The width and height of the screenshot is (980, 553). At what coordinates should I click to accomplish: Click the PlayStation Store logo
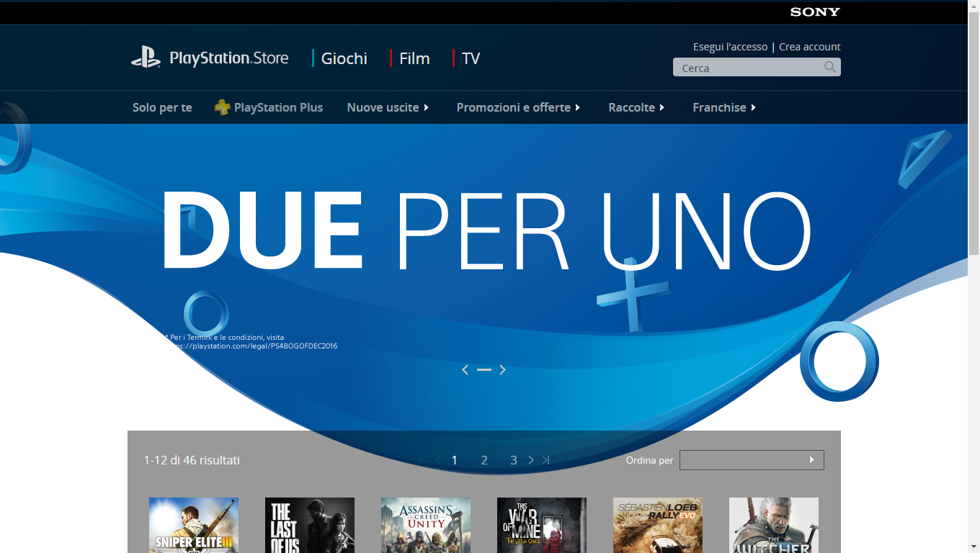click(x=210, y=58)
